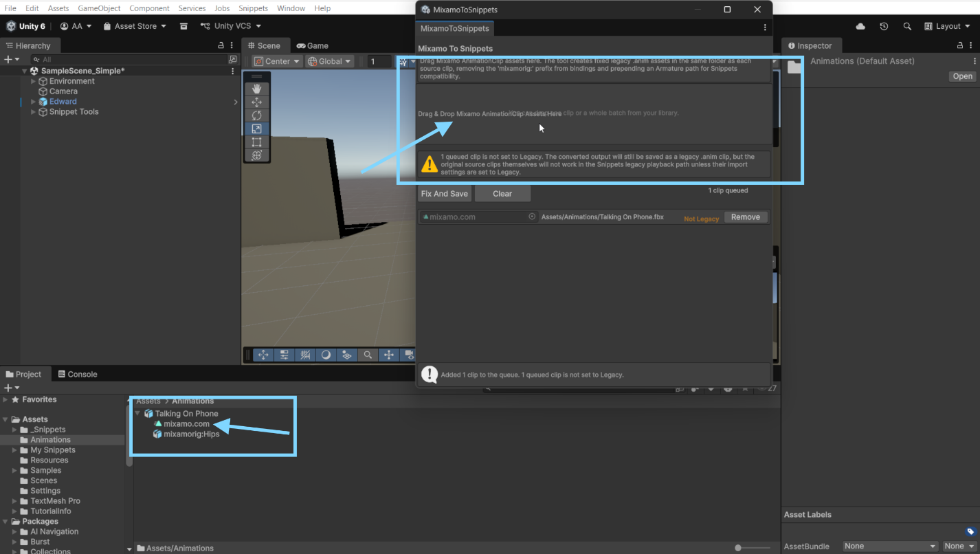Open the Center pivot dropdown
The image size is (980, 554).
point(278,61)
